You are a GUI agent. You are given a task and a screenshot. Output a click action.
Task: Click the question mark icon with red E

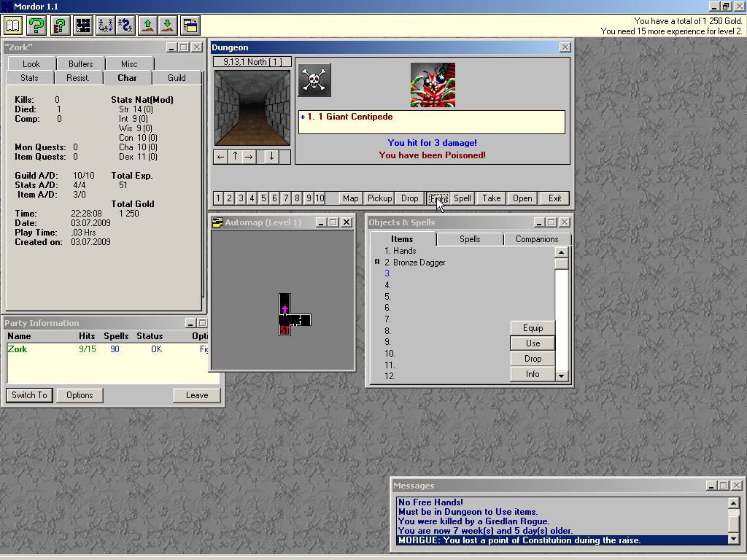click(60, 26)
